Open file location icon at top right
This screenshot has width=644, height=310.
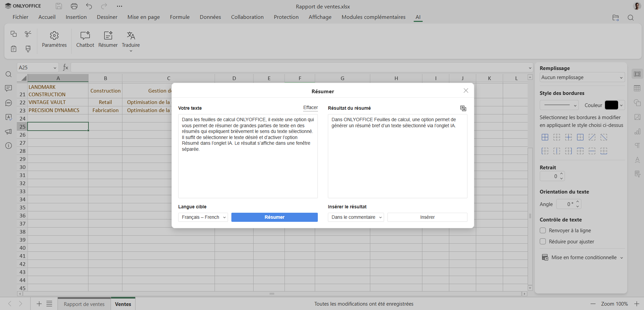pos(615,18)
